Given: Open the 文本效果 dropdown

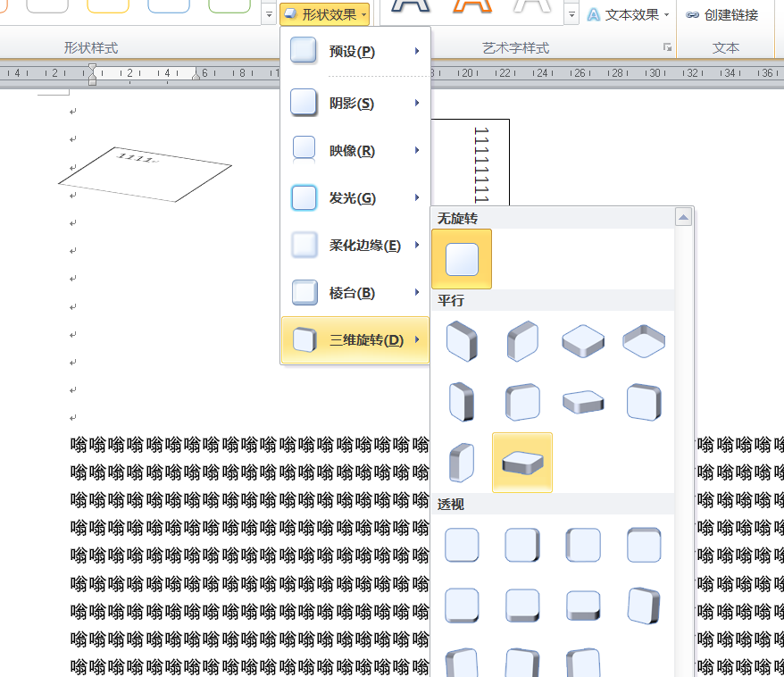Looking at the screenshot, I should [x=628, y=14].
